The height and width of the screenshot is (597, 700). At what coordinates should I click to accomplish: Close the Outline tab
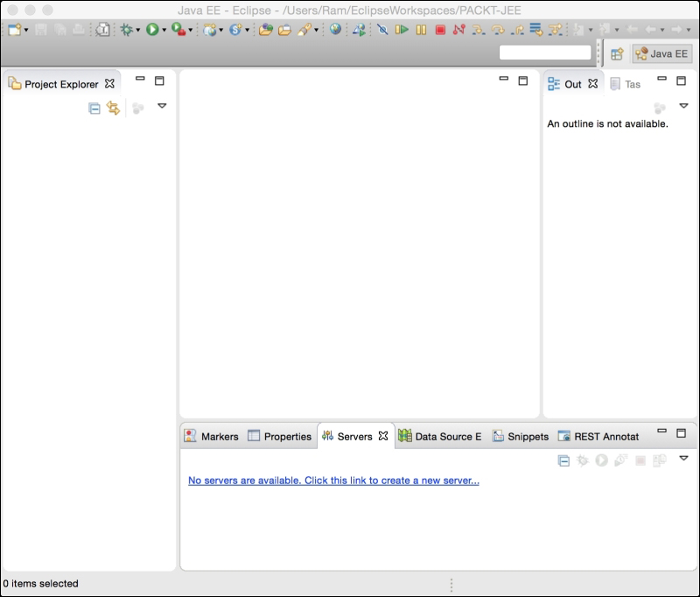[x=593, y=83]
